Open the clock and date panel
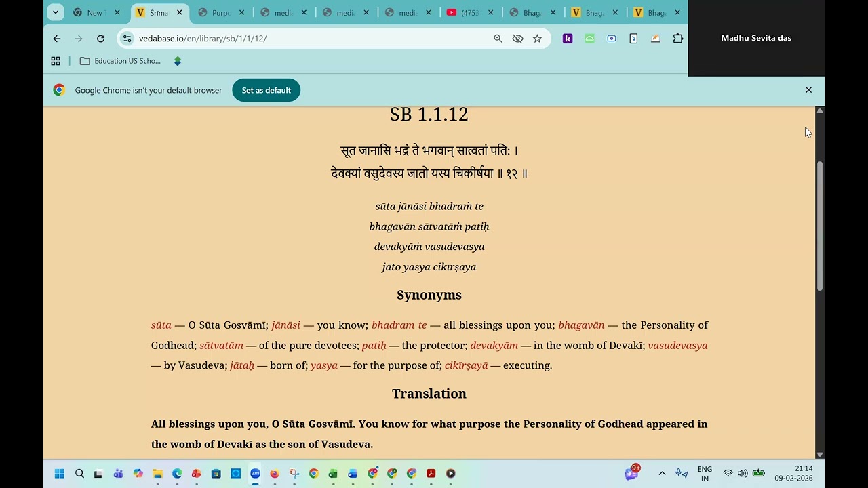Viewport: 868px width, 488px height. point(794,473)
